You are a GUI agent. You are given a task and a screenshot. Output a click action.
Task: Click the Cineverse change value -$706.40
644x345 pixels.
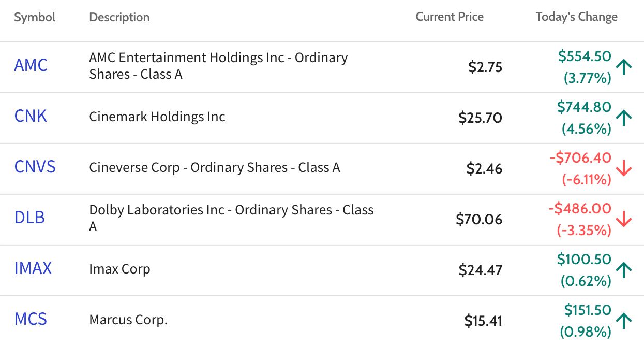coord(580,158)
